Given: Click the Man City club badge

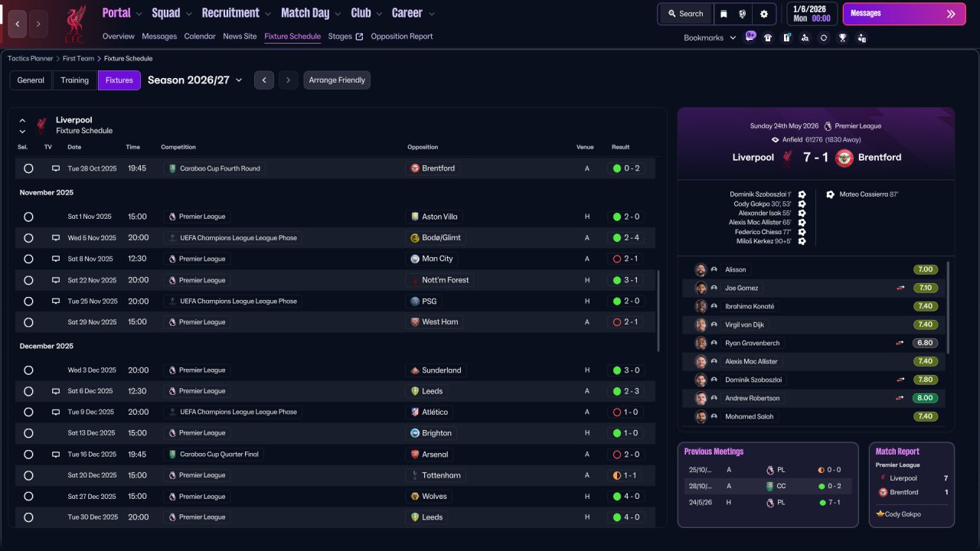Looking at the screenshot, I should click(414, 259).
